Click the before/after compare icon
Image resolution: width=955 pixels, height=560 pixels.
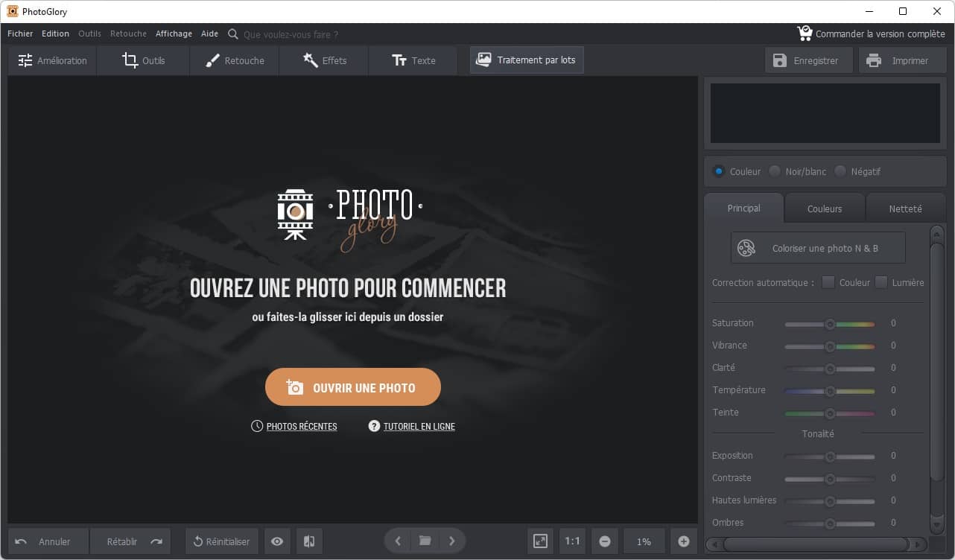309,541
